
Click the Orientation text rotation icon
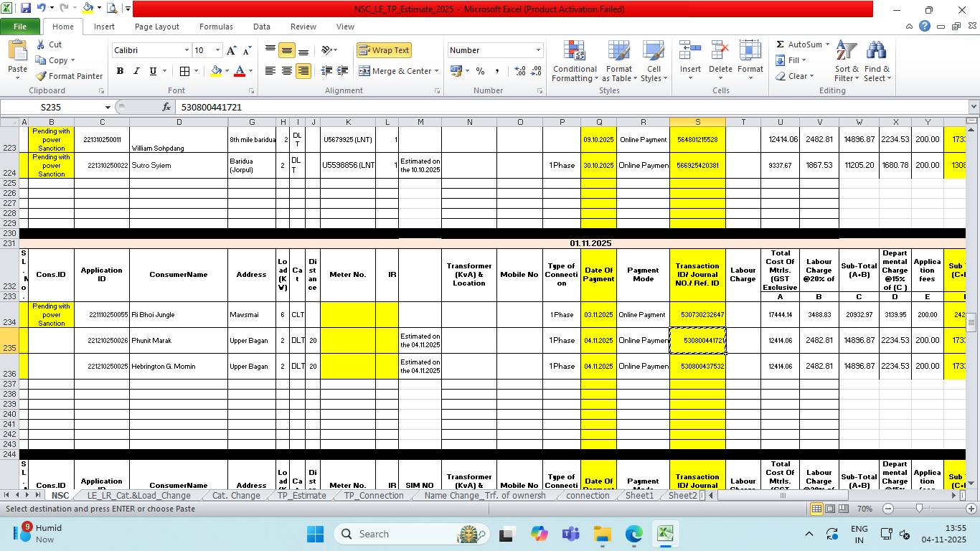click(x=326, y=50)
